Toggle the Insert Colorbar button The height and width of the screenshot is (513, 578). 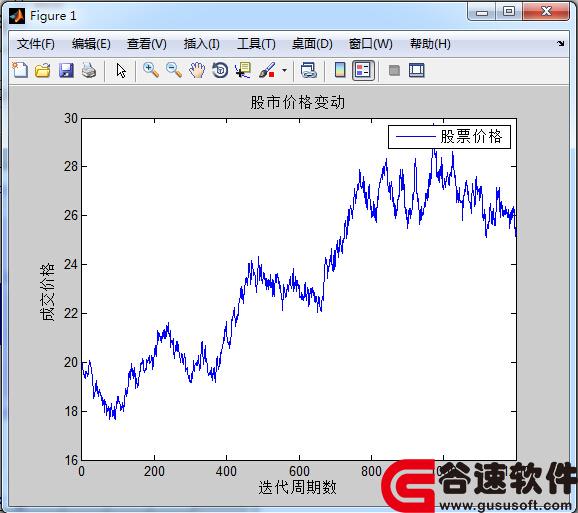[x=340, y=70]
